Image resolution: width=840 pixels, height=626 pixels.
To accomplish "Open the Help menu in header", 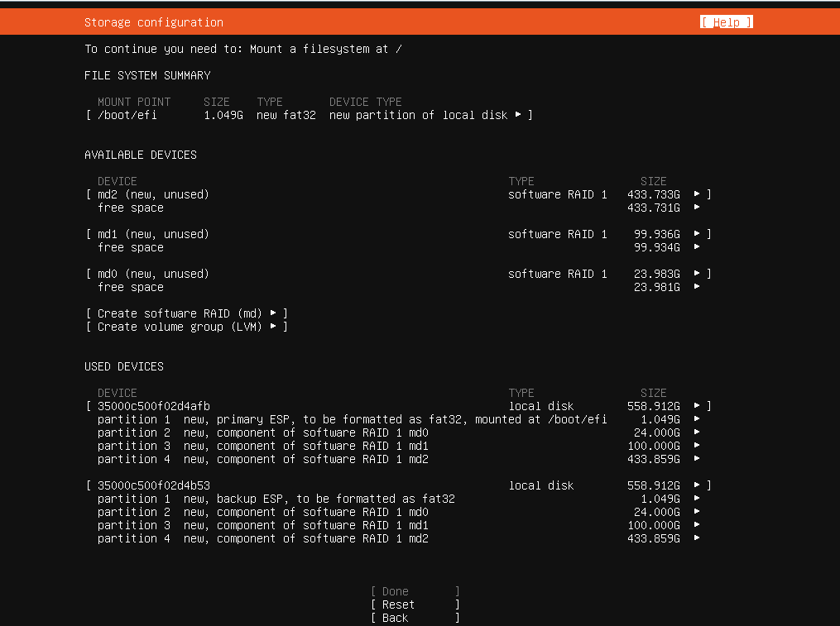I will coord(726,22).
